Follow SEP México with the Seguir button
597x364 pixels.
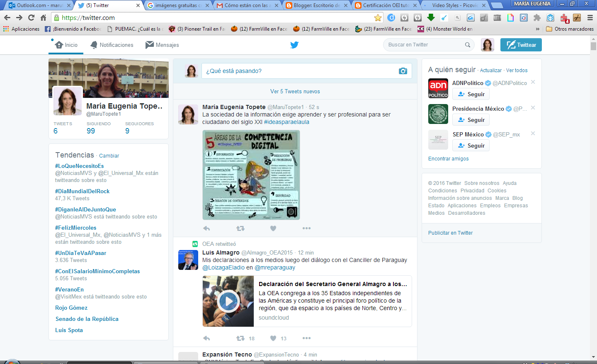[471, 146]
